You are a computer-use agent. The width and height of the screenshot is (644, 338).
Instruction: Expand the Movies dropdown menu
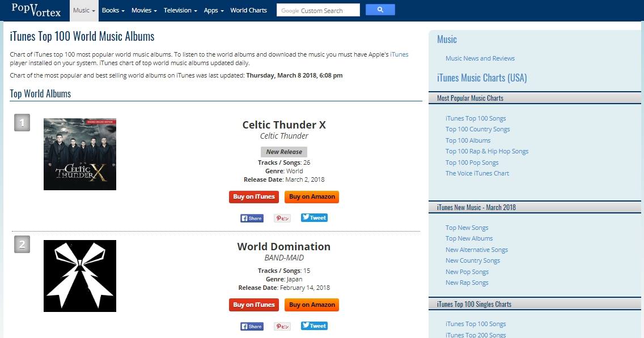144,10
